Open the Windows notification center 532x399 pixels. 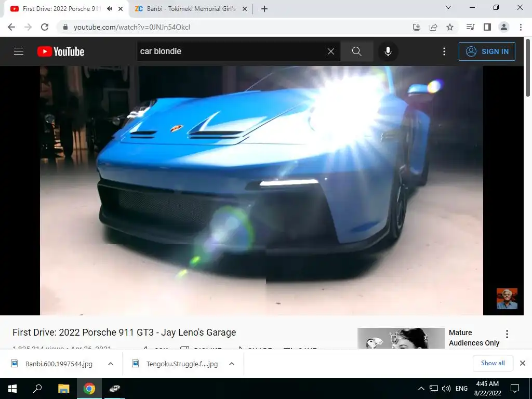click(515, 389)
